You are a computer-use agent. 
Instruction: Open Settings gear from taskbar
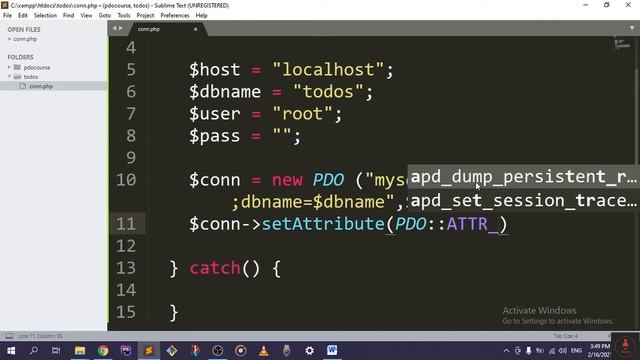(309, 351)
